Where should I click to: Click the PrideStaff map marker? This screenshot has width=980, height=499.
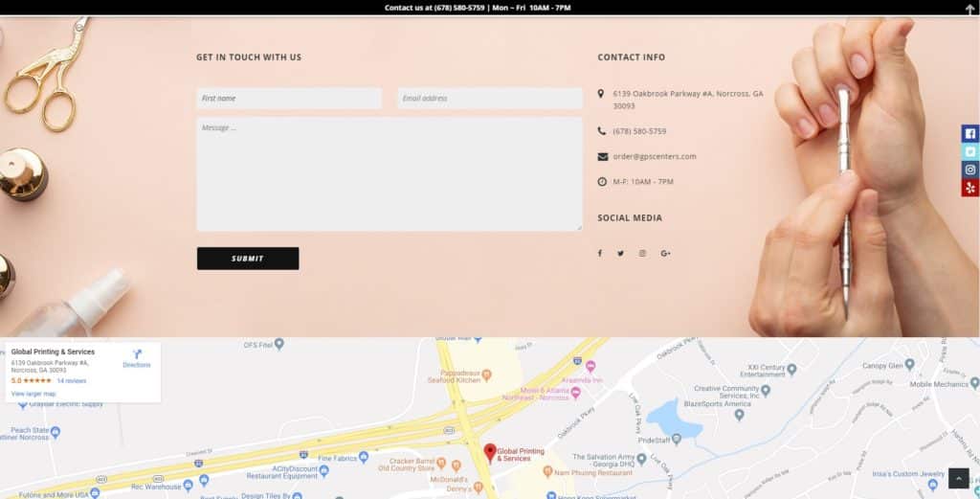coord(677,441)
